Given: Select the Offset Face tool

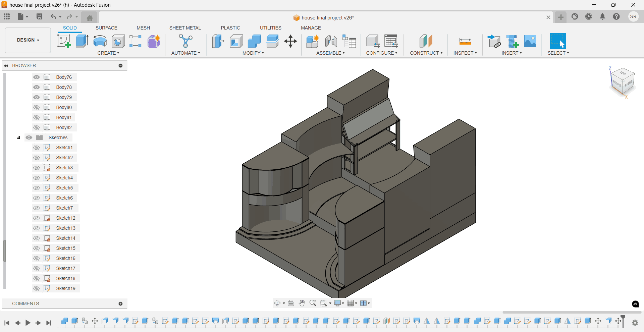Looking at the screenshot, I should tap(272, 41).
